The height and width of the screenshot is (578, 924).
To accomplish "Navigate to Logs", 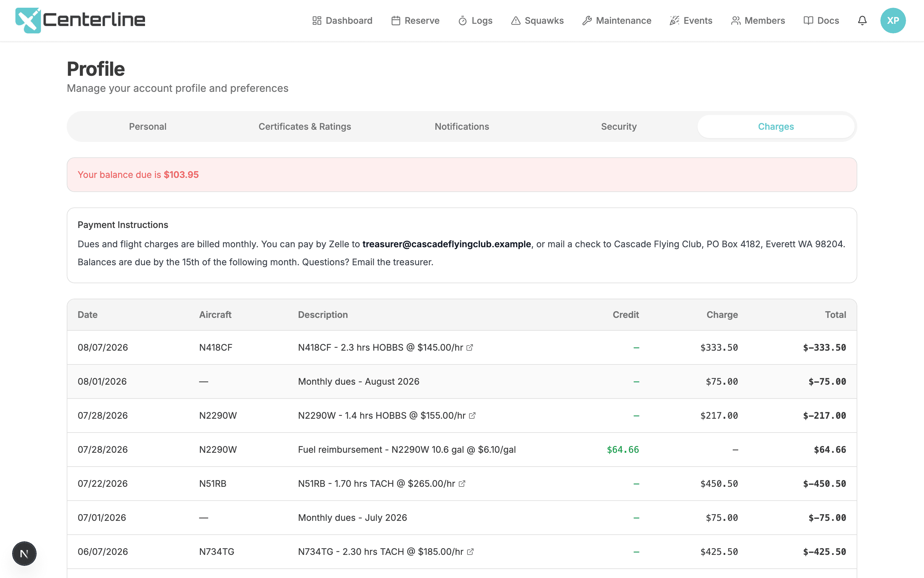I will 475,21.
